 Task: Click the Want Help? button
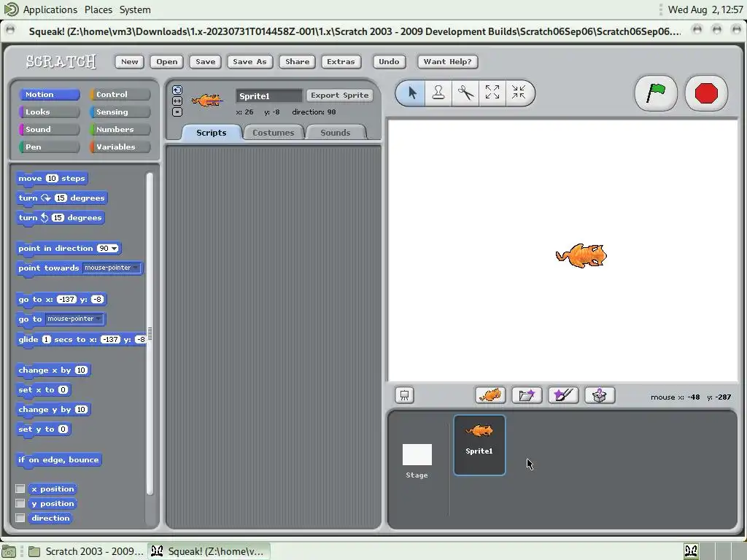pos(447,61)
